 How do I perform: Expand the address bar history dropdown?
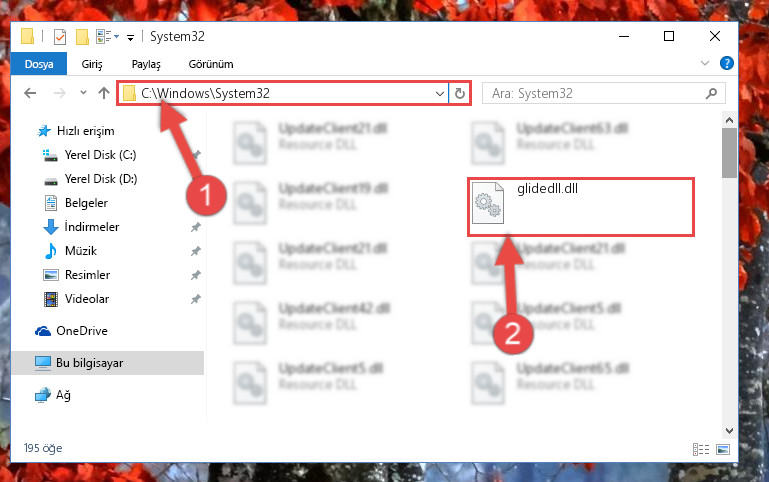tap(440, 93)
